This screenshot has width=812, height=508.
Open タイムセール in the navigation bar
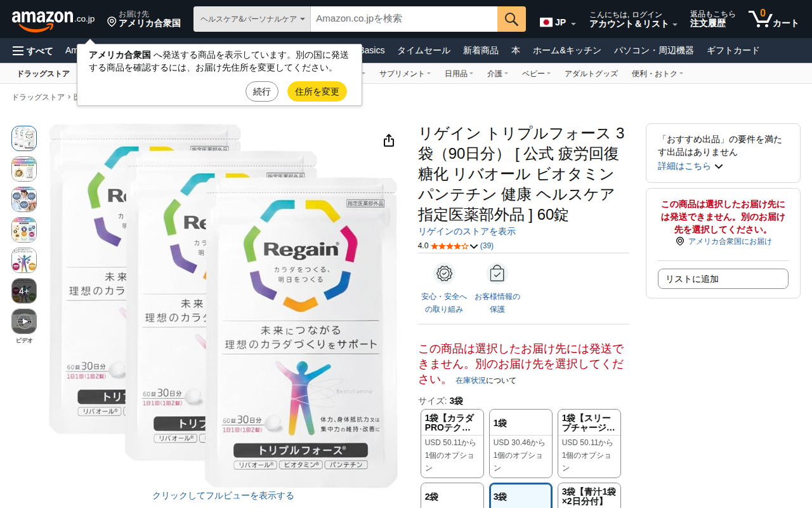(424, 51)
